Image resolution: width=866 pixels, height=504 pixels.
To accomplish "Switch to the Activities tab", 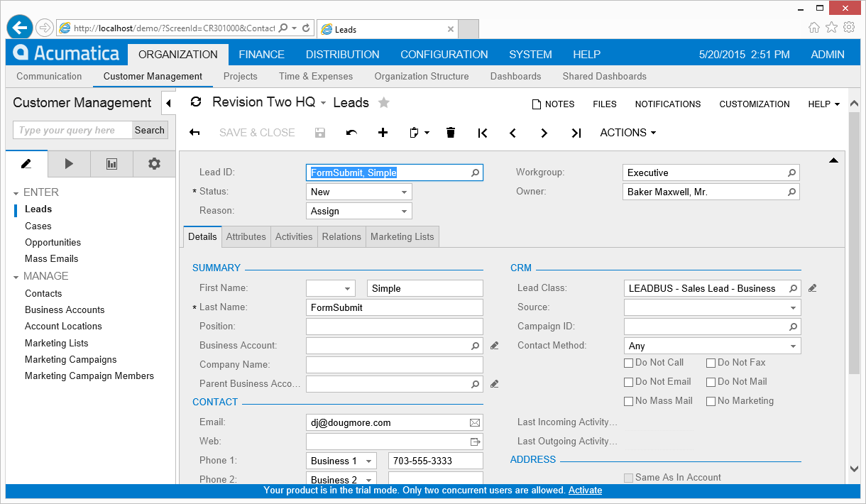I will (294, 237).
